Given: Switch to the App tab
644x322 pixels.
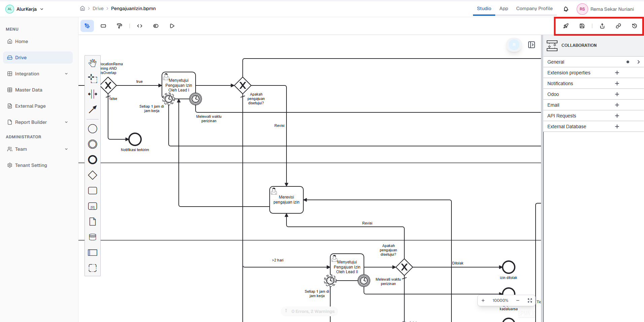Looking at the screenshot, I should [504, 9].
